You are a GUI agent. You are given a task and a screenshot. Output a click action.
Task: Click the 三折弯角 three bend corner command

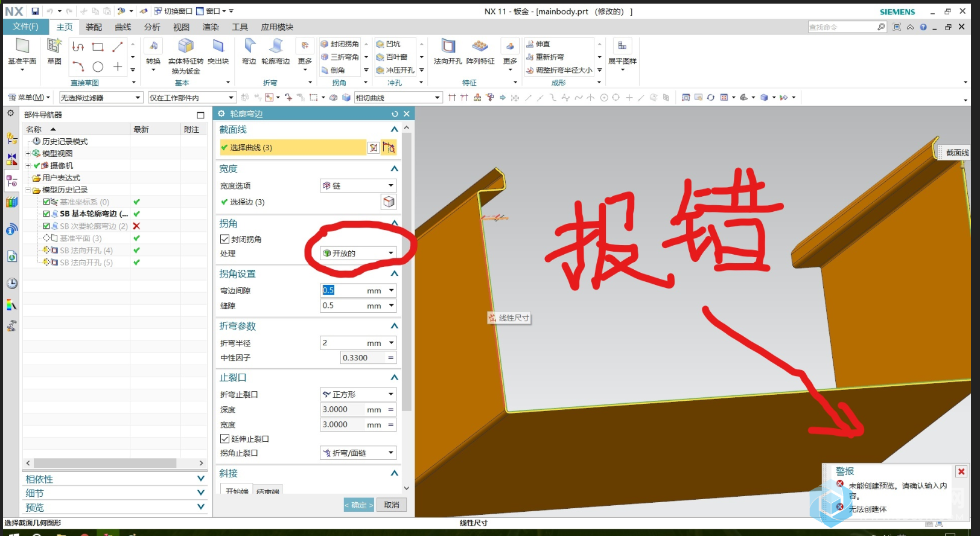click(340, 57)
